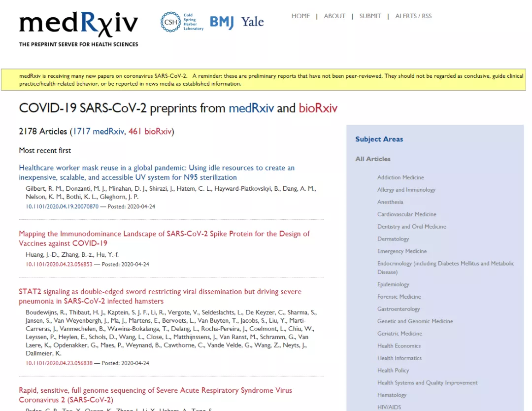Select All Articles in Subject Areas
532x411 pixels.
(373, 159)
